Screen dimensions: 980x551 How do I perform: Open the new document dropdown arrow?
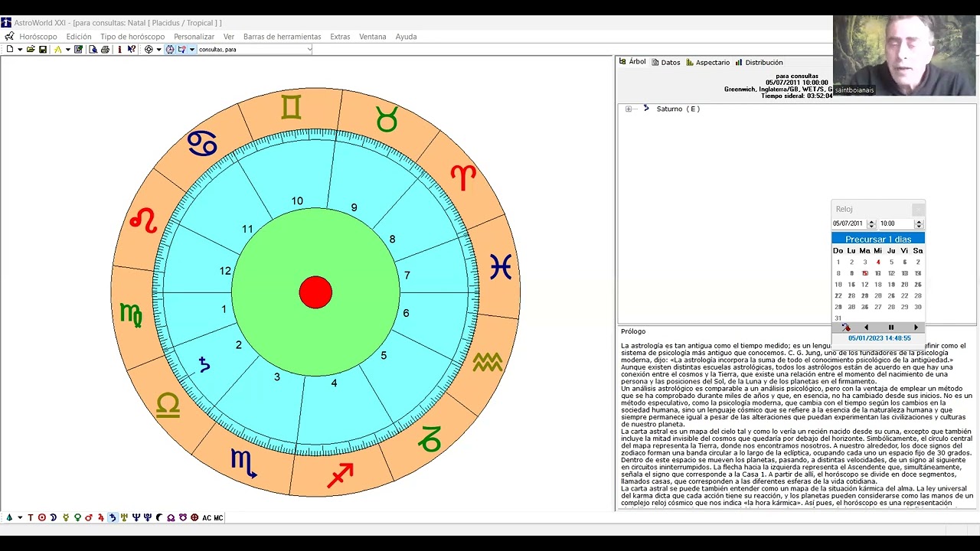(x=20, y=49)
